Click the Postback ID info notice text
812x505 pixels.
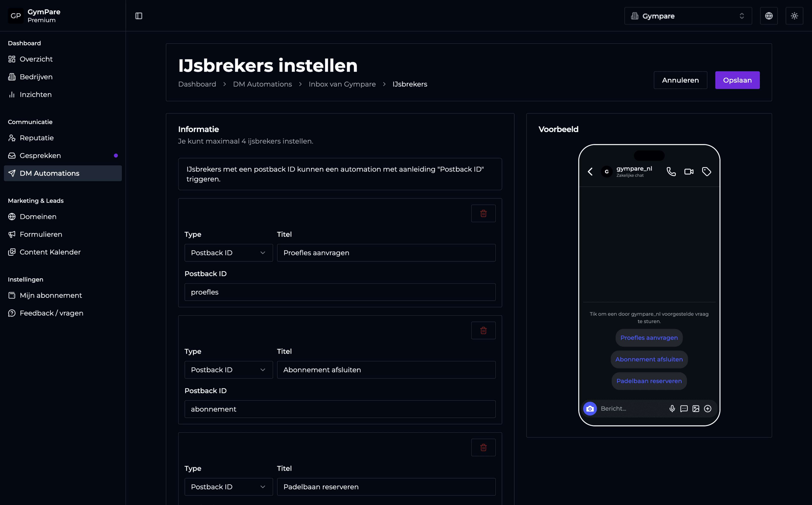[335, 174]
